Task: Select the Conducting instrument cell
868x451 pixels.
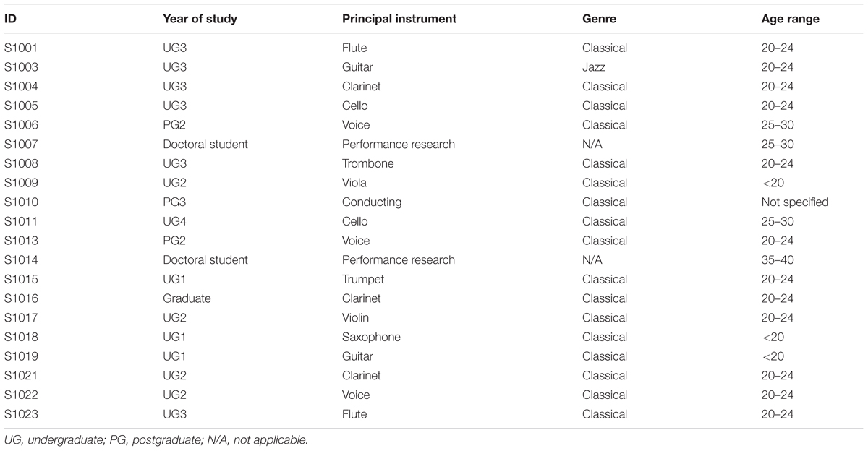Action: pos(371,202)
